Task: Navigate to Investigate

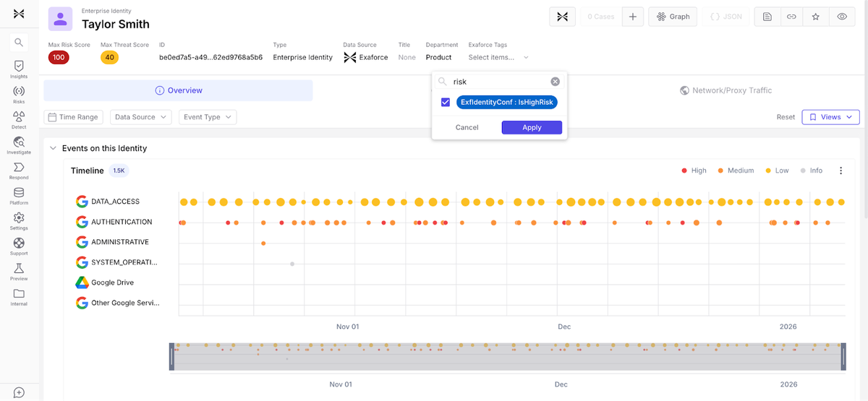Action: [19, 145]
